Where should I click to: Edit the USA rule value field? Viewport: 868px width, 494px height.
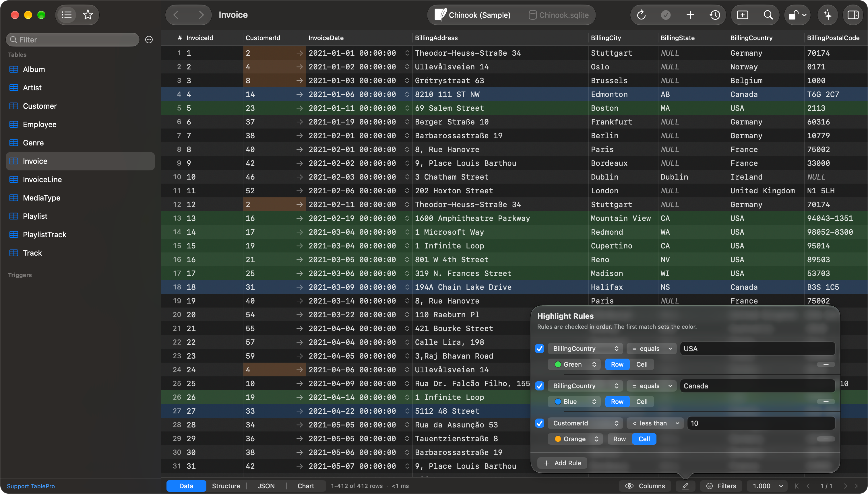pyautogui.click(x=757, y=349)
